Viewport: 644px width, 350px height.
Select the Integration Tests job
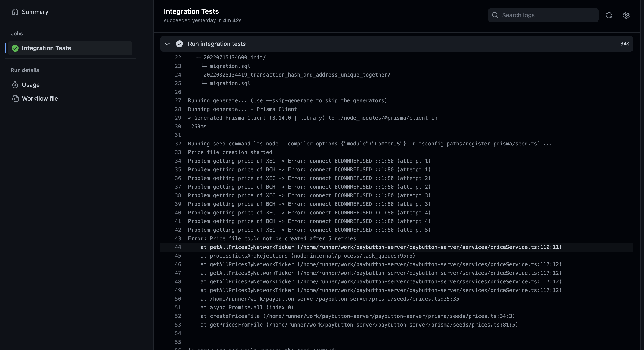coord(46,48)
